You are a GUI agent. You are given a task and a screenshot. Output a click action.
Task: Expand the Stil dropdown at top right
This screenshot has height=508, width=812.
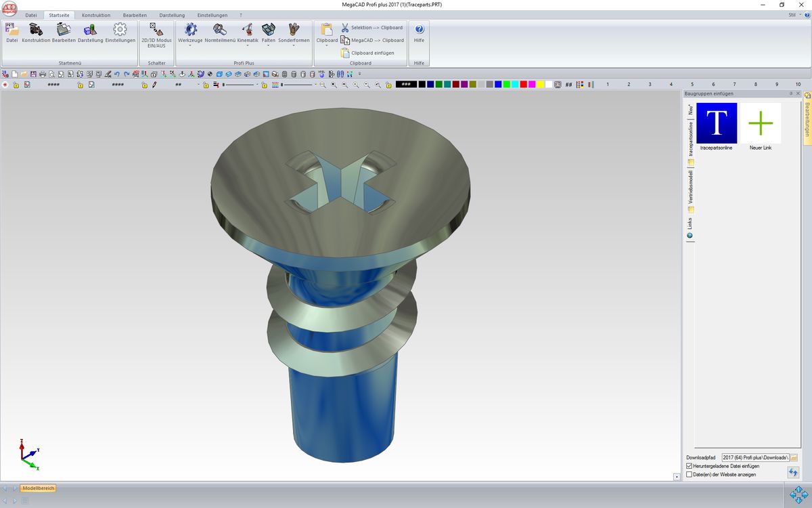[x=794, y=14]
